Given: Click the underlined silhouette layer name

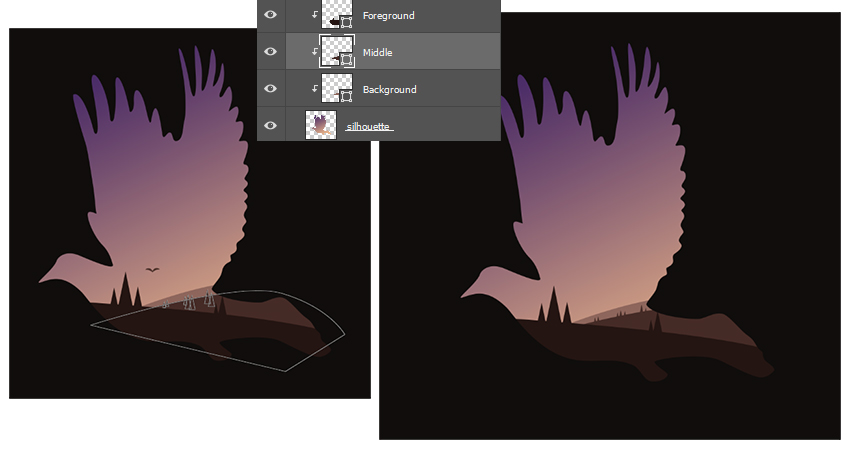Looking at the screenshot, I should tap(369, 127).
